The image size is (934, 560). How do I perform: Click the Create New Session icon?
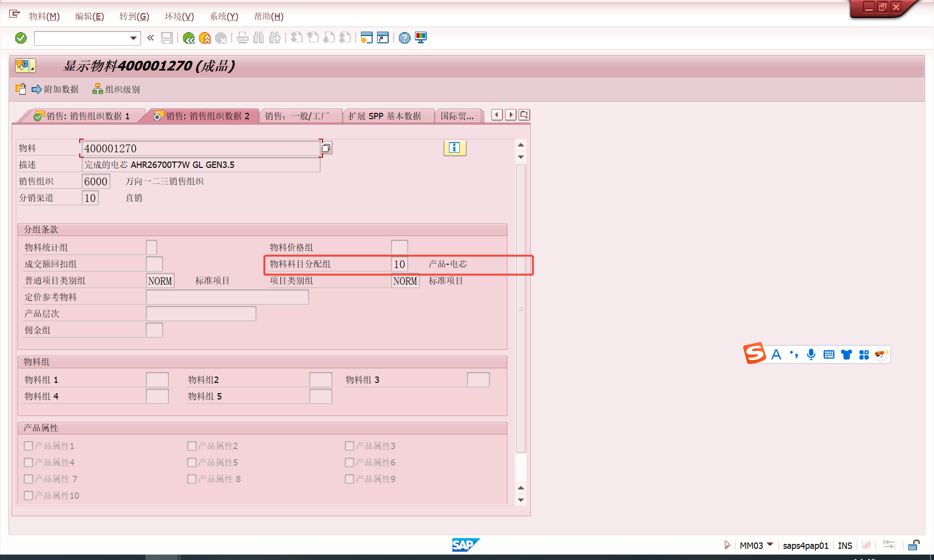366,38
